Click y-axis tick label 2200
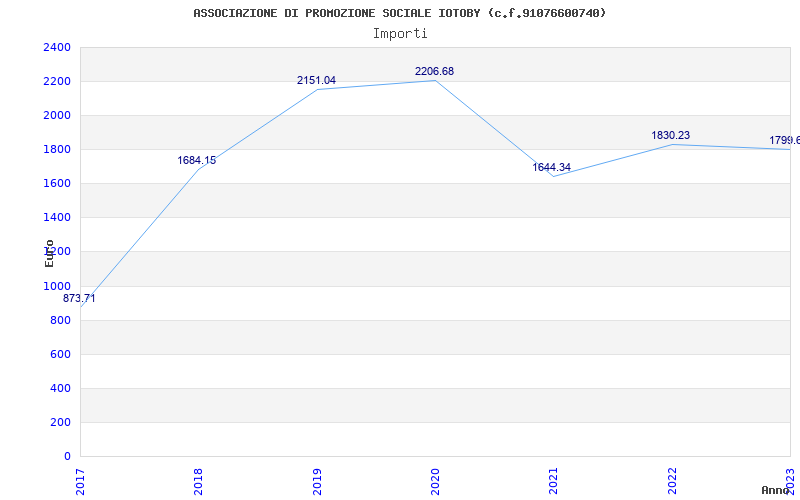This screenshot has width=800, height=500. tap(57, 82)
